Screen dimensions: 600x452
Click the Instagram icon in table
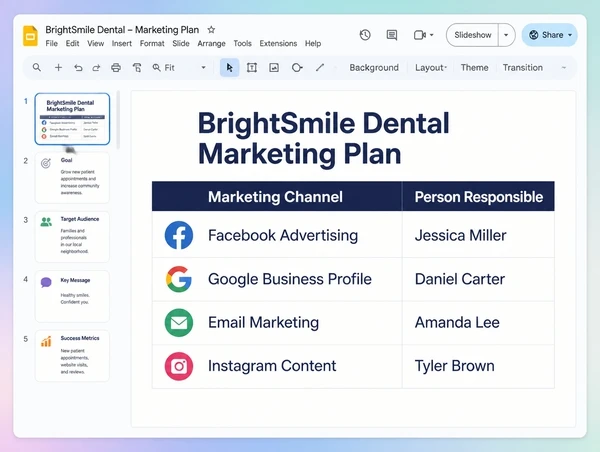pyautogui.click(x=179, y=366)
